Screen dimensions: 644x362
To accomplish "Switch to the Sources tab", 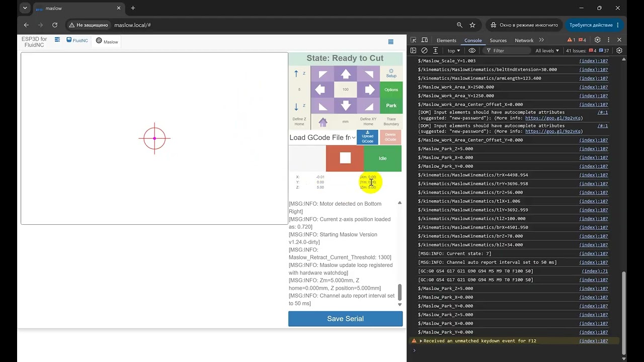I will coord(498,40).
